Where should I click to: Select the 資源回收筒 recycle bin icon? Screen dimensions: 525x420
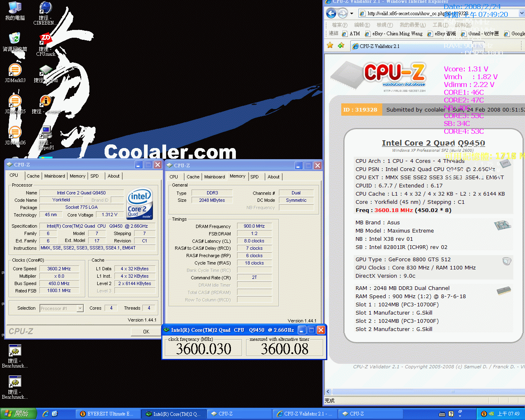pos(15,42)
